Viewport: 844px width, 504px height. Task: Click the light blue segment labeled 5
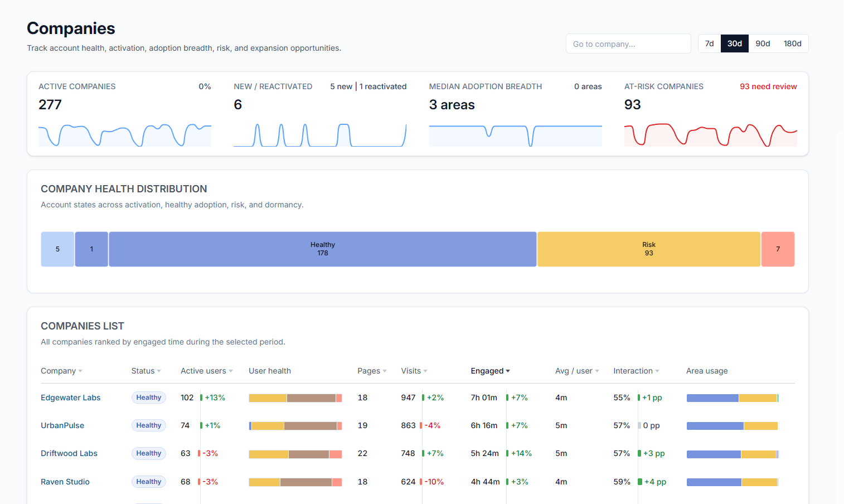57,249
